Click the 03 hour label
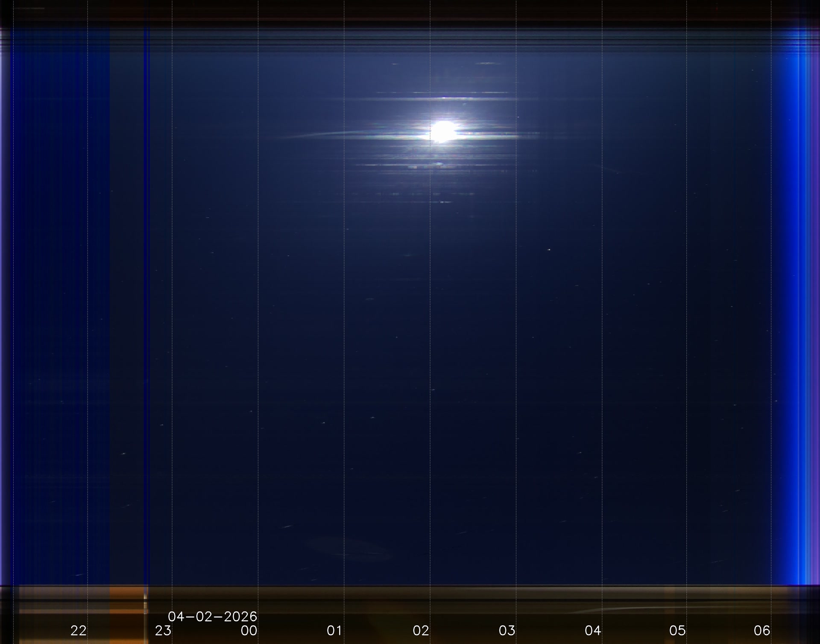Viewport: 820px width, 644px height. tap(507, 630)
